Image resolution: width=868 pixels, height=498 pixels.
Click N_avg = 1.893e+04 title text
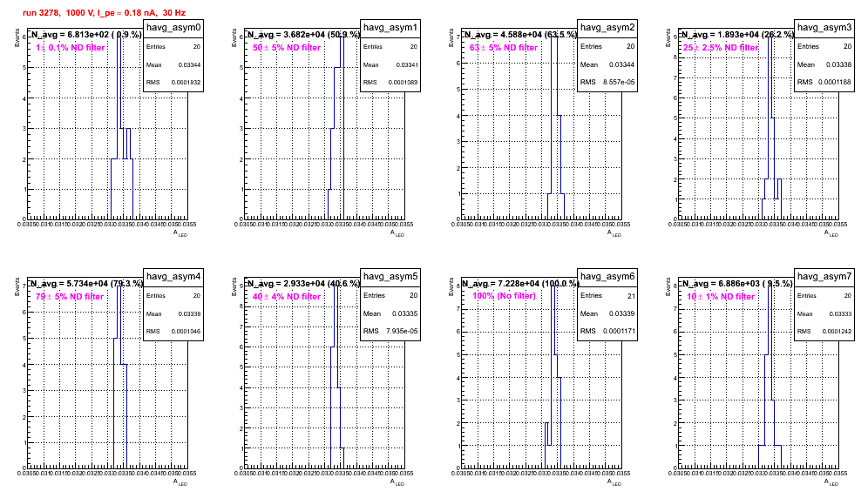(x=737, y=34)
